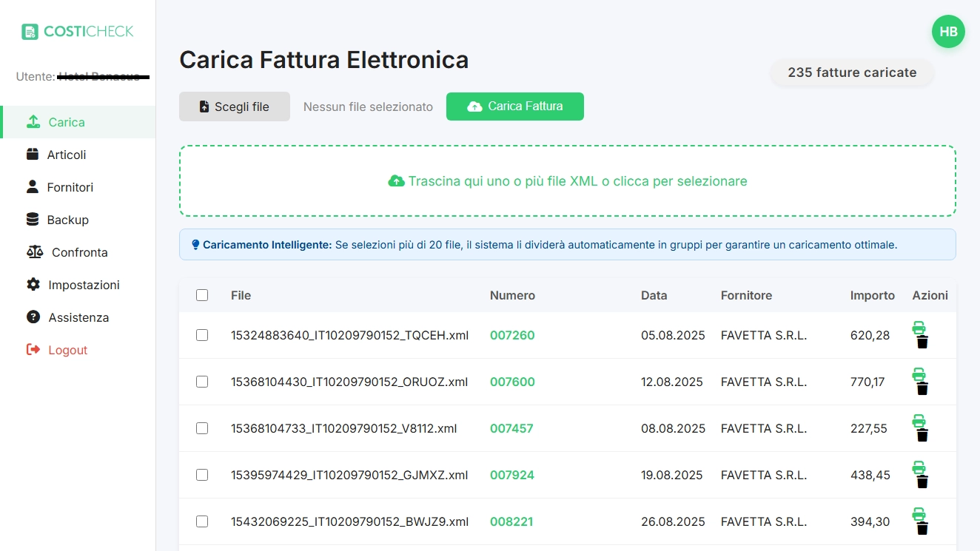Open the Articoli section
This screenshot has height=551, width=980.
pos(78,155)
